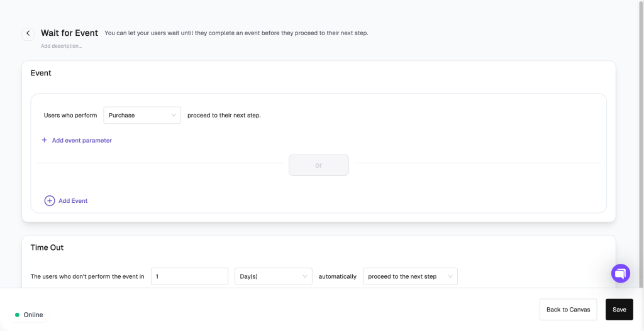Click the back arrow icon beside Wait for Event

(x=28, y=34)
